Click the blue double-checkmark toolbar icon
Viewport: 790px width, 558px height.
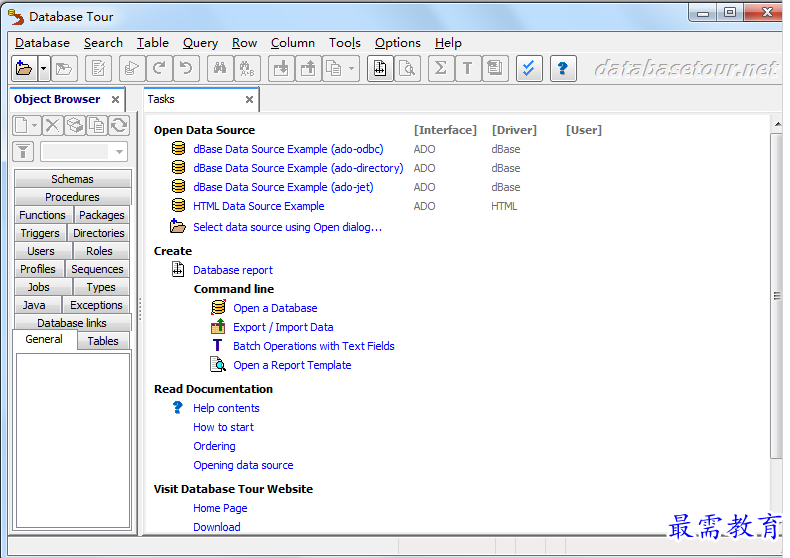click(529, 68)
